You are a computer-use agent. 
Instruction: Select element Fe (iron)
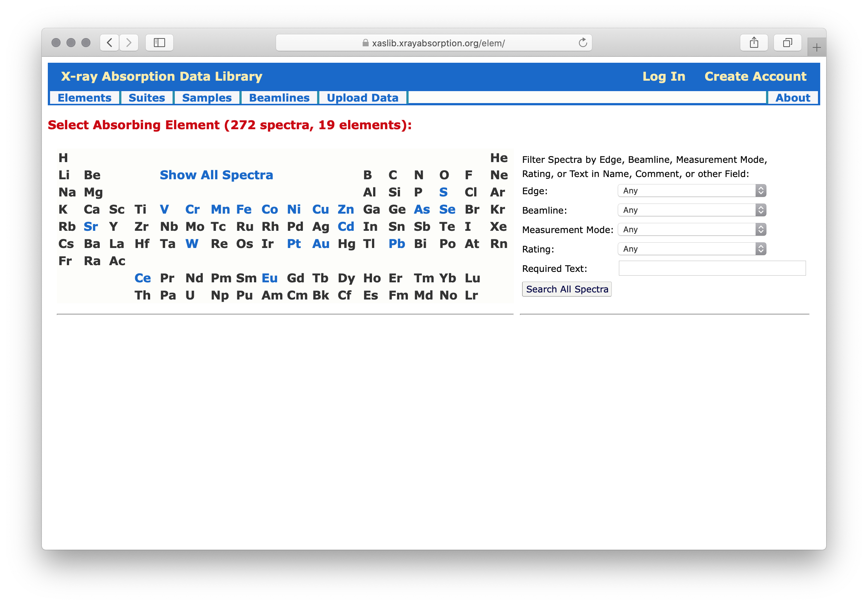244,210
